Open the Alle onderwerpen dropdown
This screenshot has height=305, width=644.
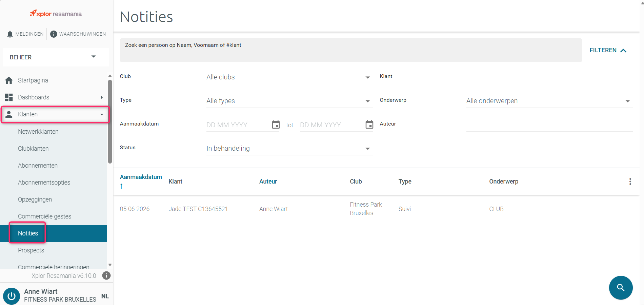pyautogui.click(x=549, y=101)
